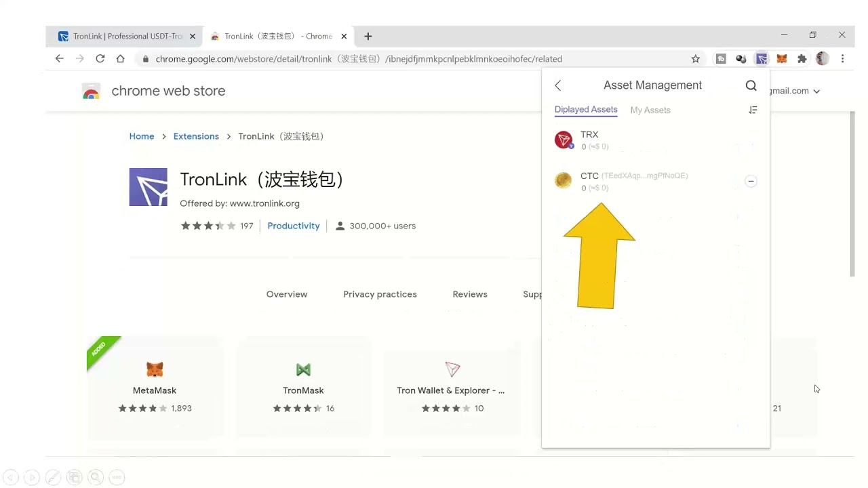Click the TronLink extension logo image
Image resolution: width=868 pixels, height=488 pixels.
(x=148, y=187)
